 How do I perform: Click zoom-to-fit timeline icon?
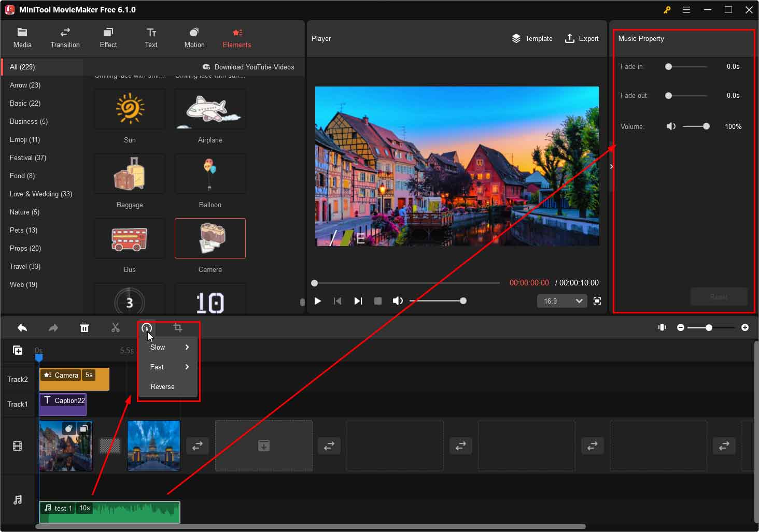(x=662, y=327)
